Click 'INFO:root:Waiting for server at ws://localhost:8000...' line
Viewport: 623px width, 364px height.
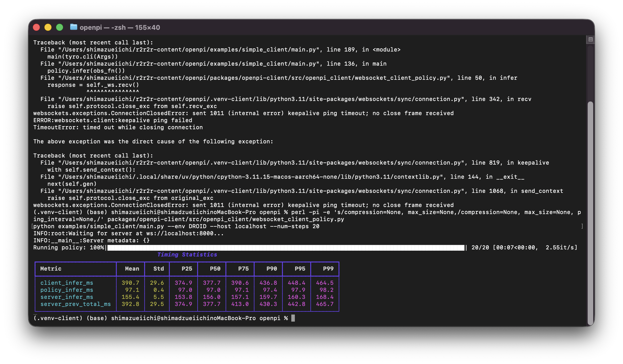coord(128,233)
